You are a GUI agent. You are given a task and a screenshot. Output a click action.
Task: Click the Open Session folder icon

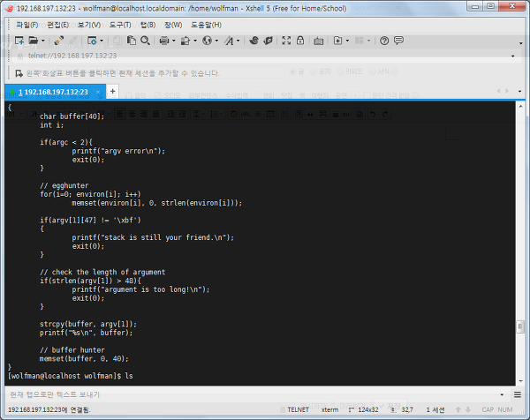[x=34, y=41]
